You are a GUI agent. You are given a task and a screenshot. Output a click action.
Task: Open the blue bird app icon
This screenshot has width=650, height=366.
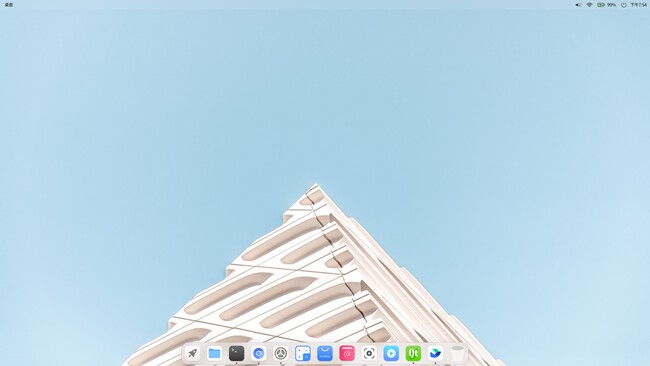[435, 354]
